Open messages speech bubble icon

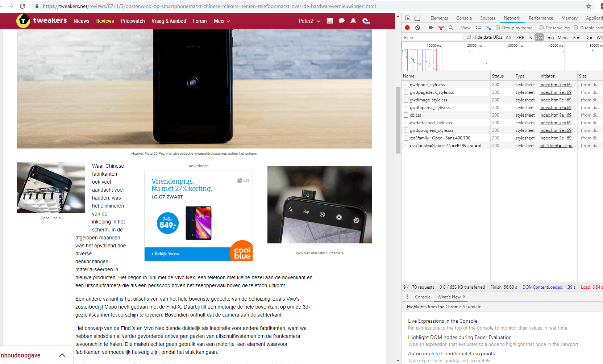click(x=341, y=21)
